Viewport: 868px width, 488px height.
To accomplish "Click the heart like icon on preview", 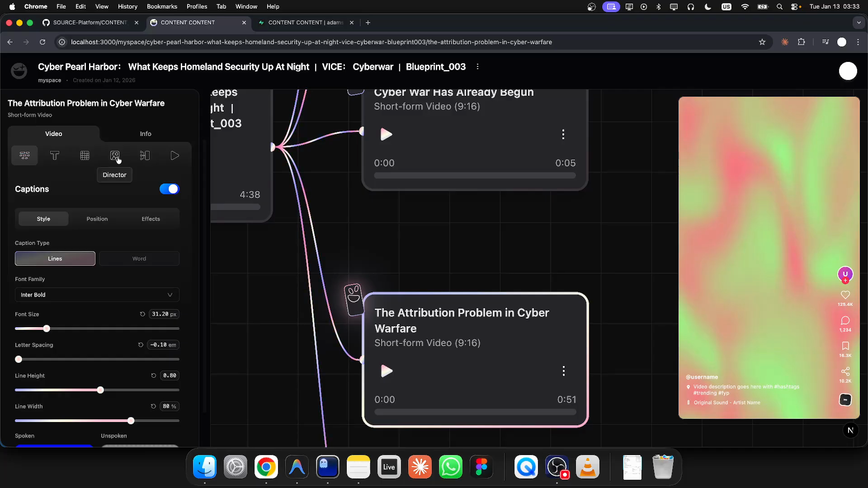I will pos(845,295).
